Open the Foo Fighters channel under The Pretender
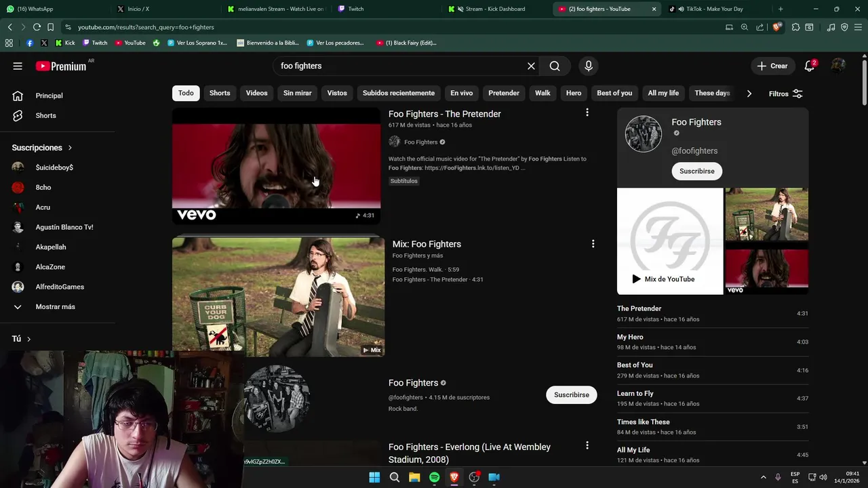The height and width of the screenshot is (488, 868). tap(420, 142)
